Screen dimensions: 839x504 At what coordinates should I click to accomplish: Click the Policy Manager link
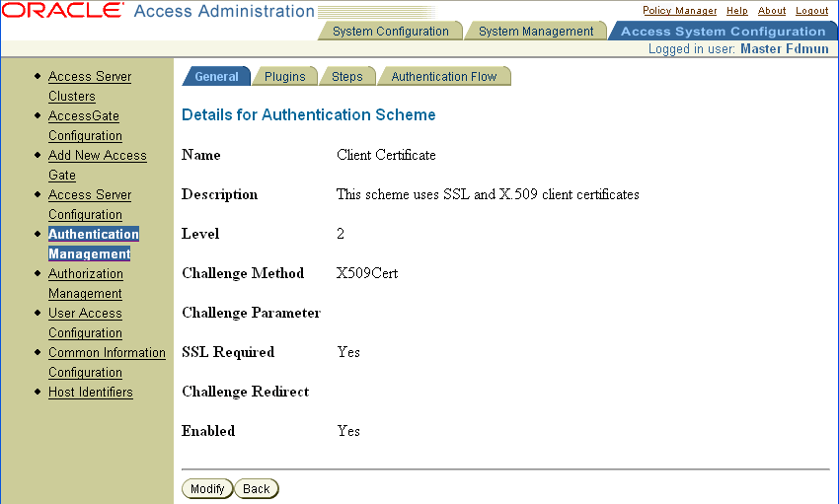tap(679, 11)
